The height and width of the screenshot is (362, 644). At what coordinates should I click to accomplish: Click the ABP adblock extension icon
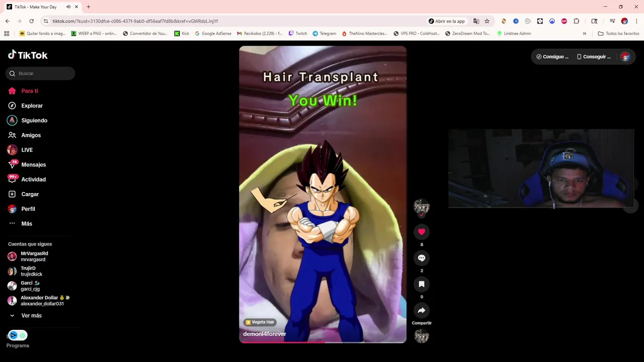[564, 21]
